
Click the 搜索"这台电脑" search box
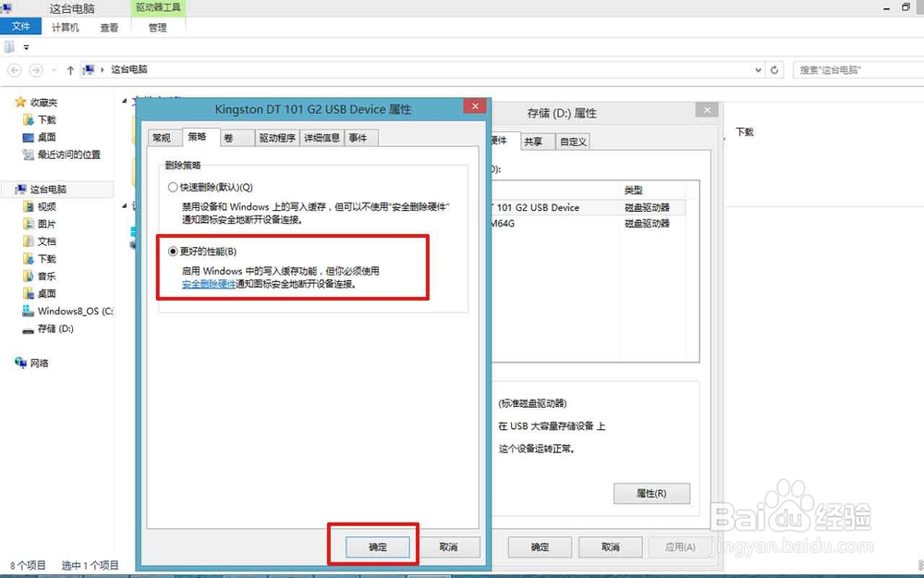tap(858, 69)
